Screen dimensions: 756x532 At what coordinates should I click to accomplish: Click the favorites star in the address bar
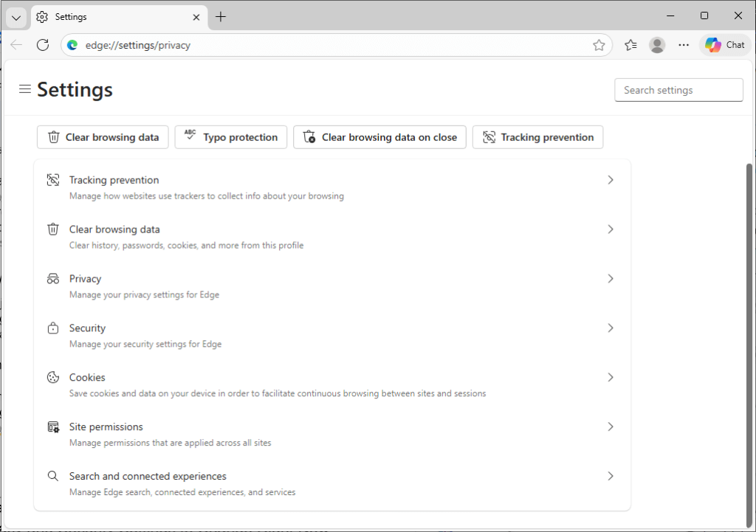(599, 44)
